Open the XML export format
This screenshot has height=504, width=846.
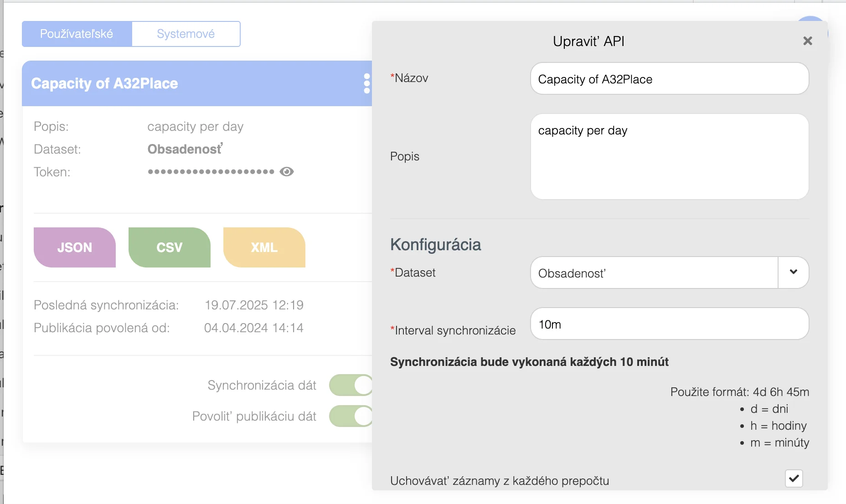pyautogui.click(x=264, y=247)
